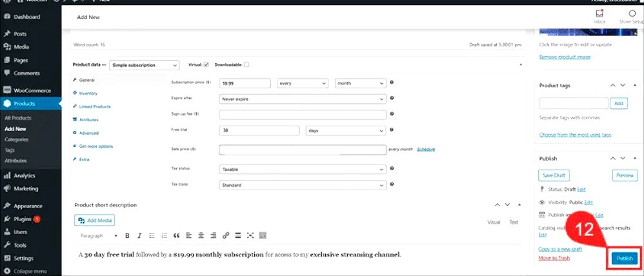Click the Save Draft button
The image size is (644, 276).
[554, 175]
